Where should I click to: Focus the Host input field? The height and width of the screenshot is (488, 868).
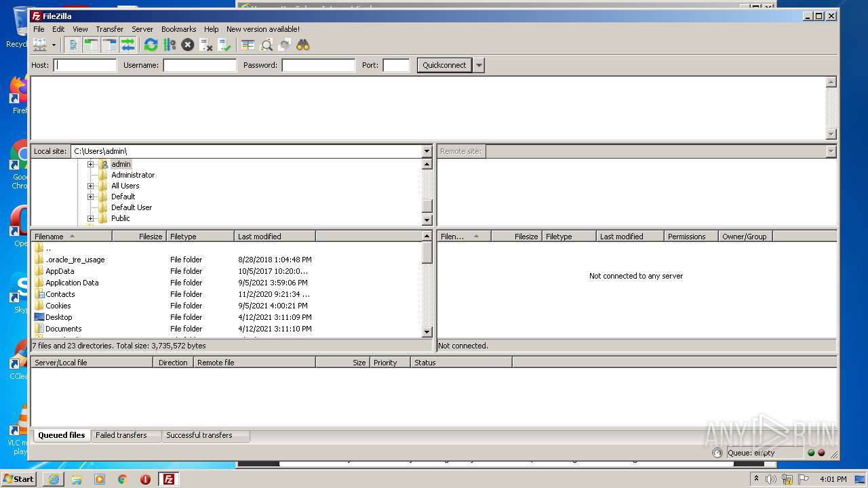(x=85, y=65)
